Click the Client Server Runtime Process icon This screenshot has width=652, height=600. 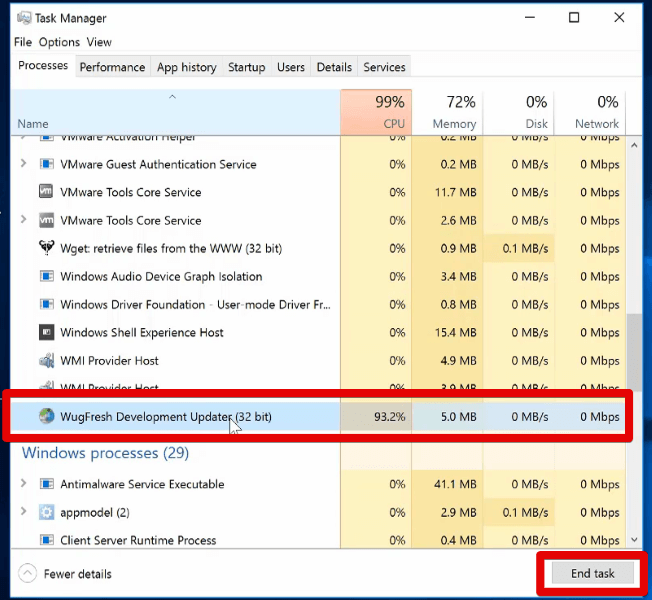point(47,540)
